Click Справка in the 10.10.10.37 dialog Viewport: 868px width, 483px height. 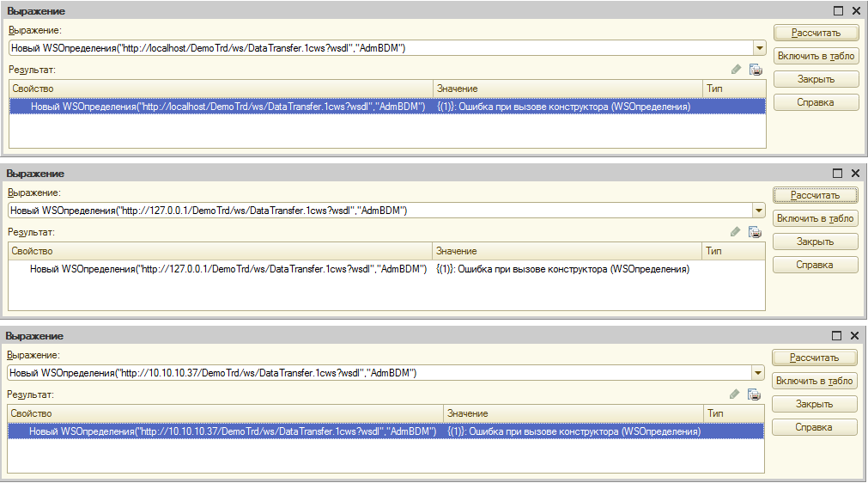tap(814, 427)
